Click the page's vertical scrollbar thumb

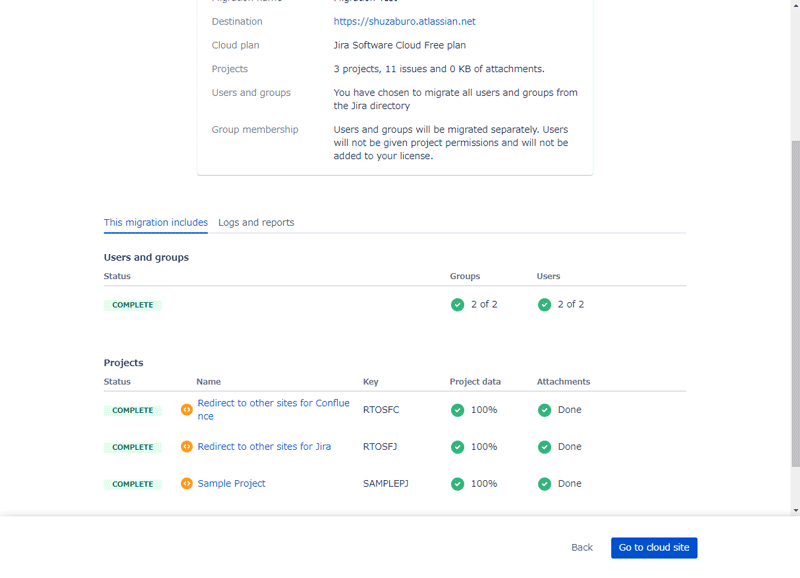[x=795, y=304]
